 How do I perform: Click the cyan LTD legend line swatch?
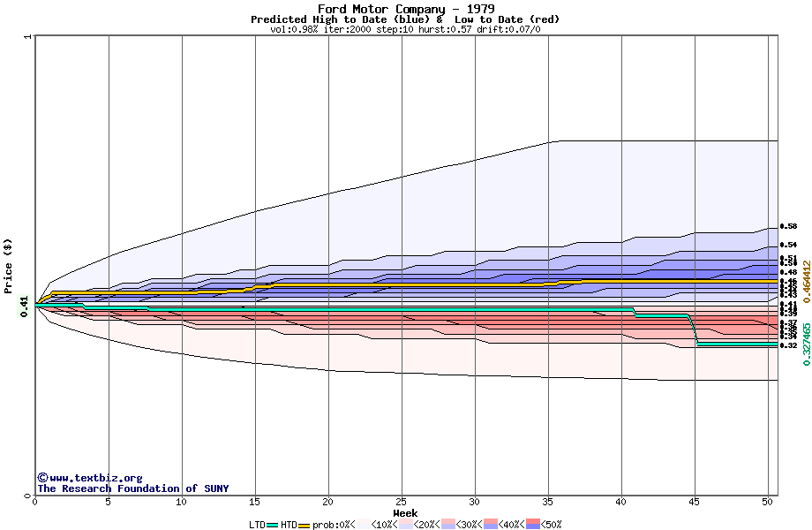pos(273,526)
